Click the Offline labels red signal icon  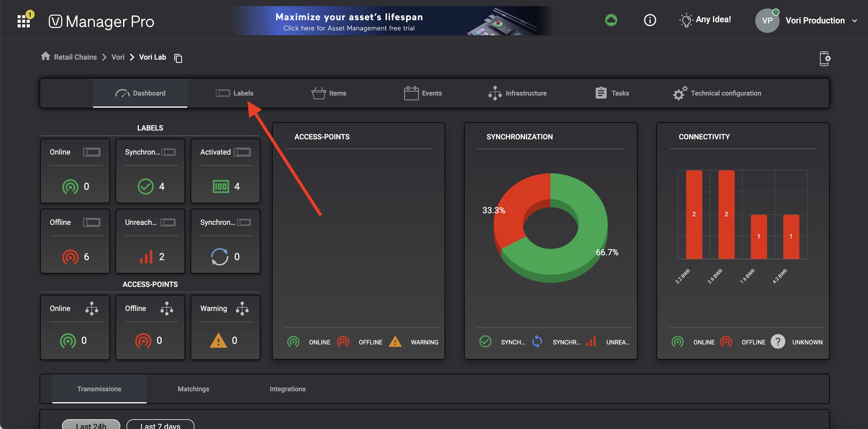coord(70,257)
